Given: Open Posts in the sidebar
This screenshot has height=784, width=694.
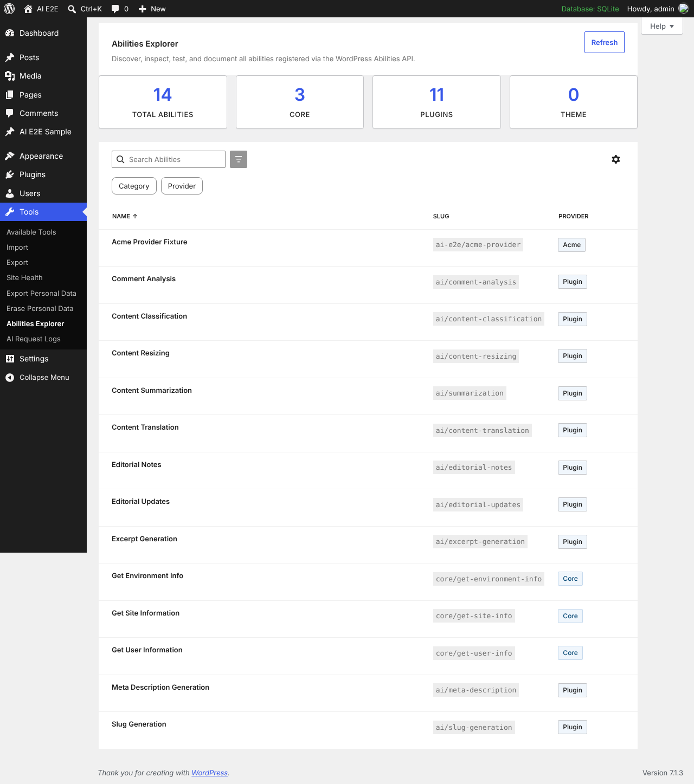Looking at the screenshot, I should 43,57.
